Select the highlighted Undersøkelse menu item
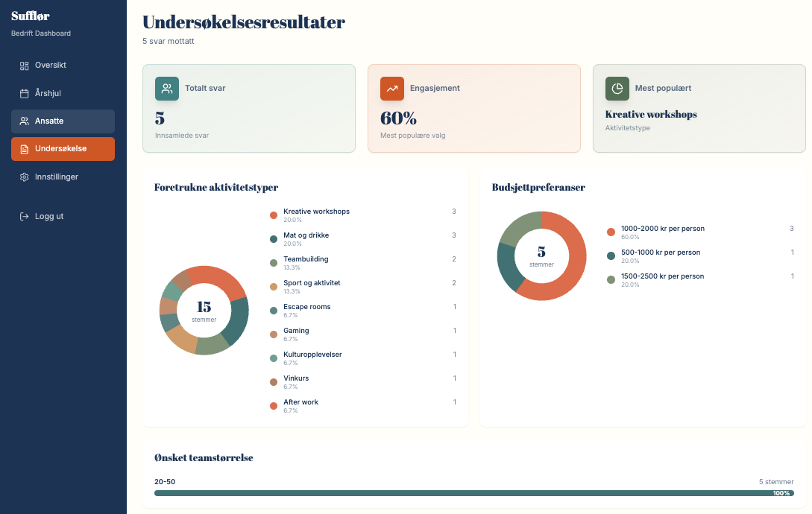812x514 pixels. [63, 148]
